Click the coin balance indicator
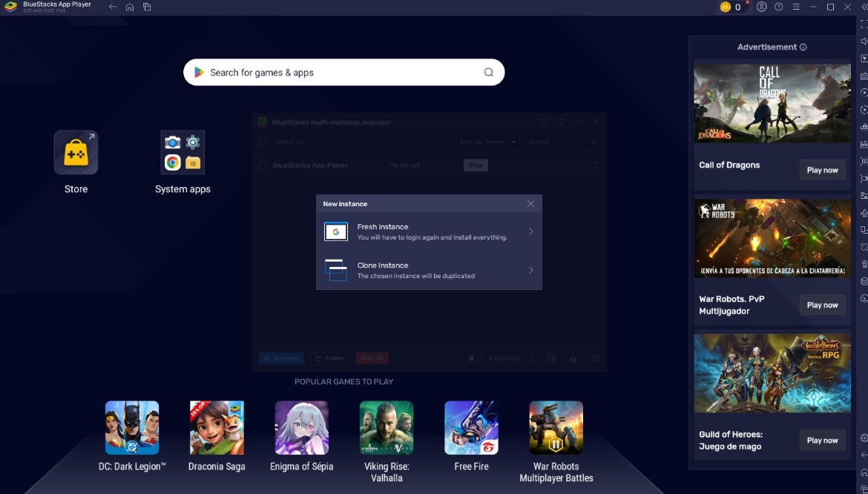 [x=731, y=7]
